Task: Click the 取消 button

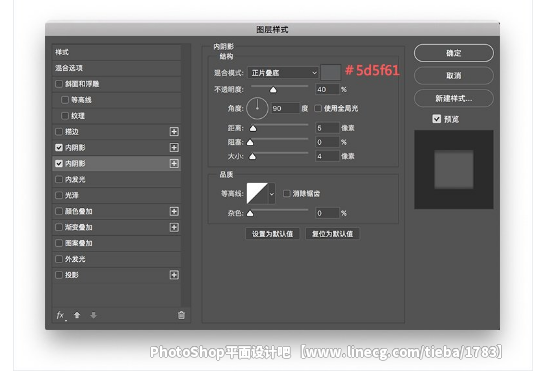Action: tap(454, 75)
